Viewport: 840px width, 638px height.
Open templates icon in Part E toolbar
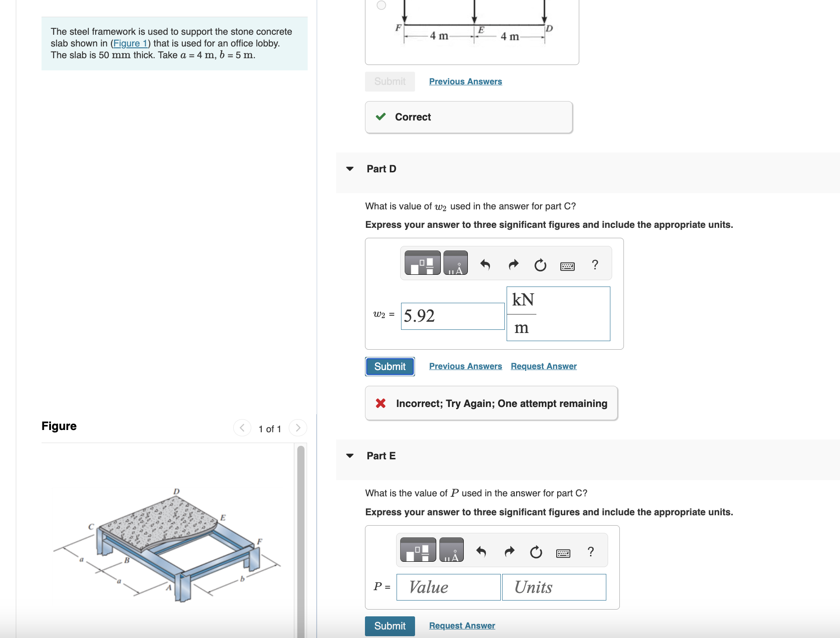tap(418, 550)
